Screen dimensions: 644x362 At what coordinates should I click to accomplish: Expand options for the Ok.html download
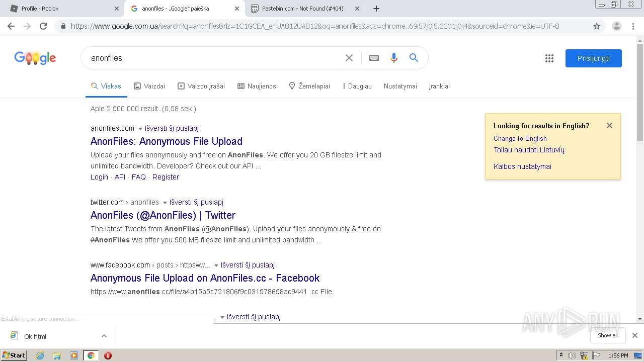click(x=104, y=336)
